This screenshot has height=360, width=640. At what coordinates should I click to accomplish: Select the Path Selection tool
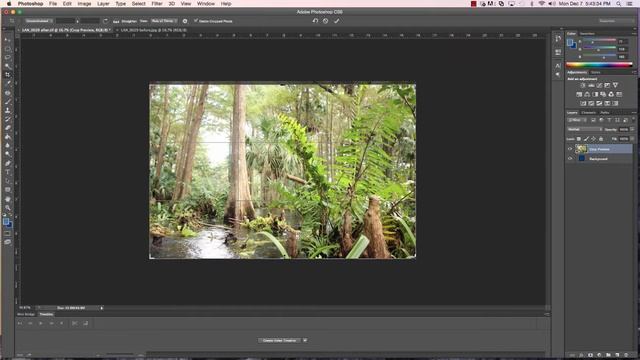click(7, 181)
